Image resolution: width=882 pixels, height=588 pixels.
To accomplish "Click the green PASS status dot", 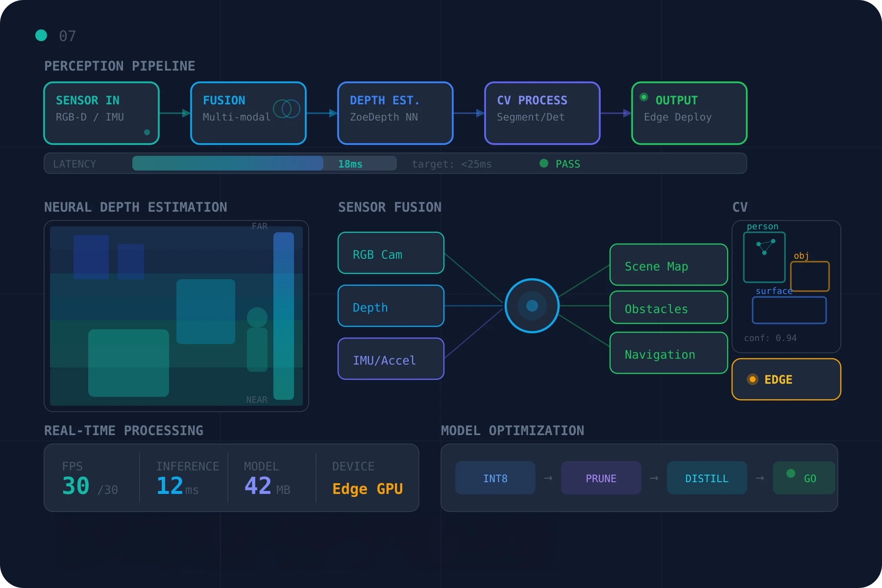I will click(x=543, y=164).
